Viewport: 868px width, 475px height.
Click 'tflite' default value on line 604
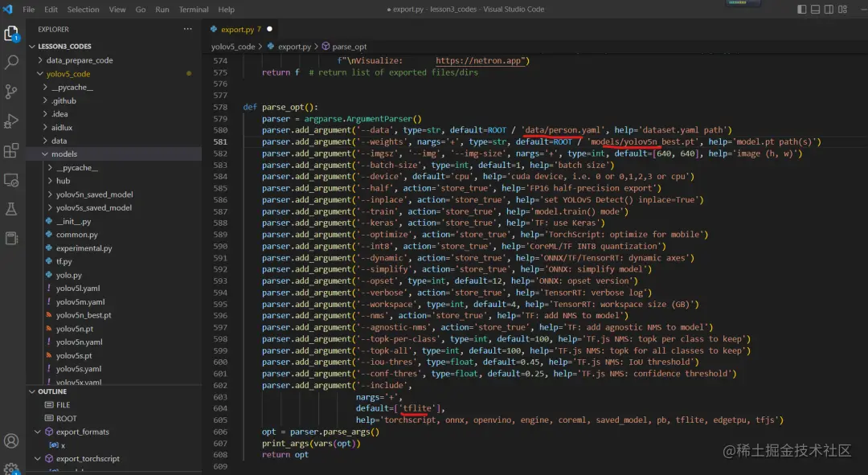417,408
